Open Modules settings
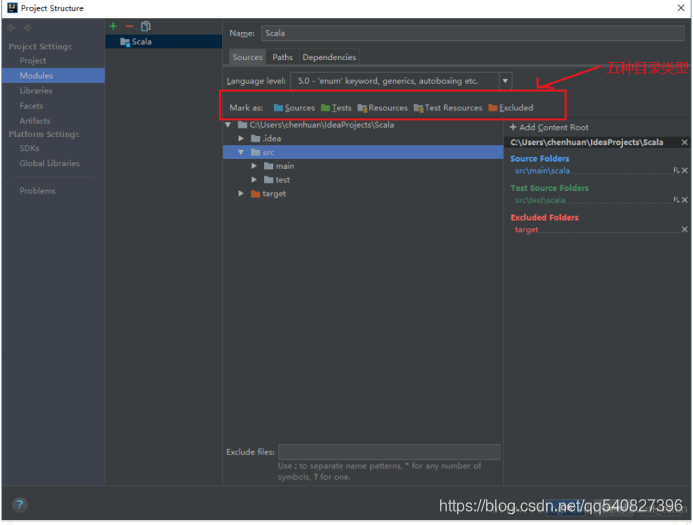Screen dimensions: 693x525 (x=53, y=76)
